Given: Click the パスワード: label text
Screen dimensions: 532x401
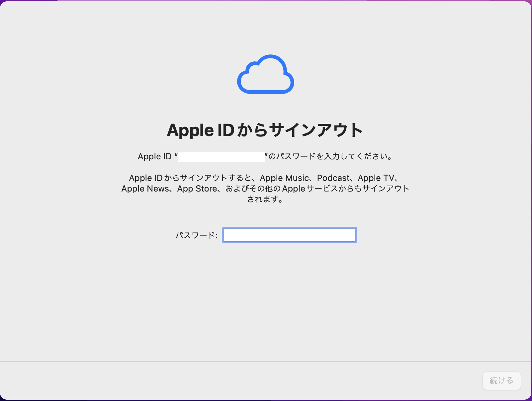Looking at the screenshot, I should 196,235.
